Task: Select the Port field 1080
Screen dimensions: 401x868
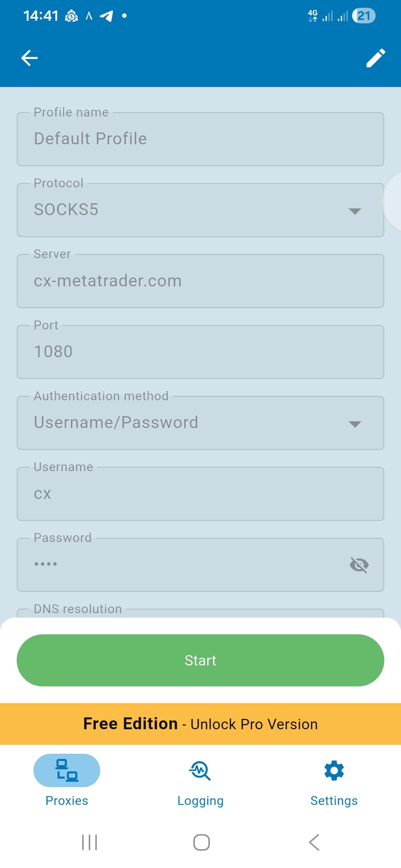Action: 200,352
